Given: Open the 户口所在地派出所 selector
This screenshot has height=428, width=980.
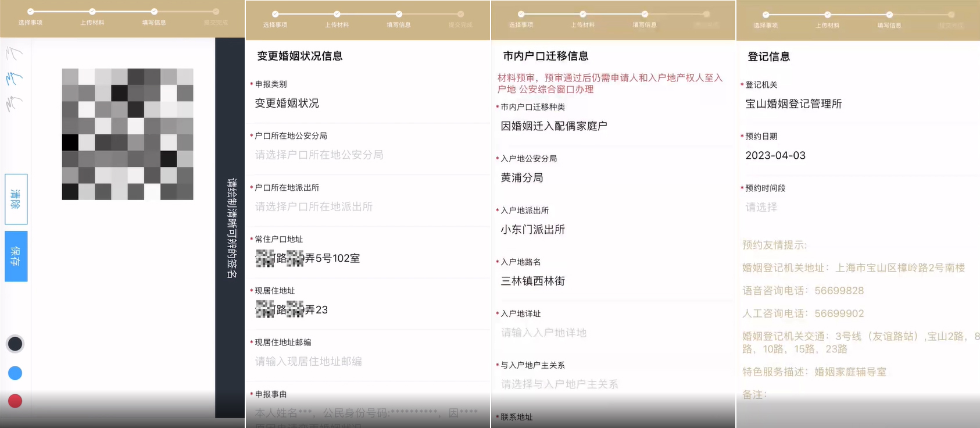Looking at the screenshot, I should click(x=366, y=206).
